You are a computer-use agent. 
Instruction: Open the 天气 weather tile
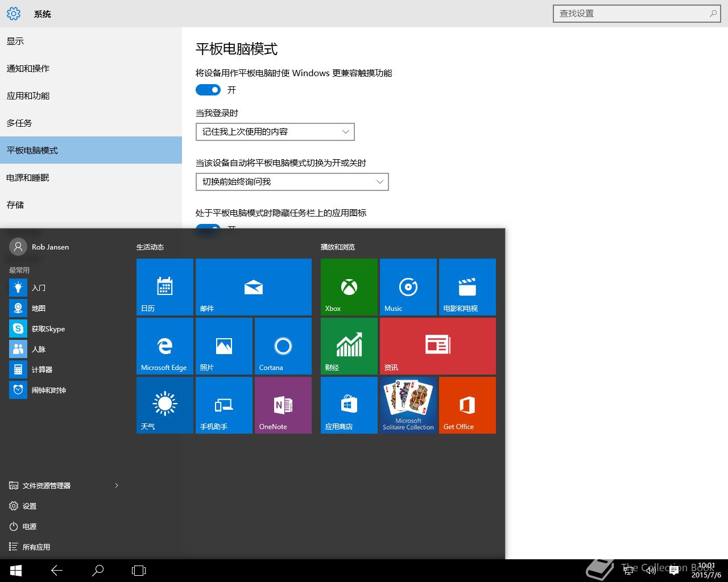tap(165, 405)
